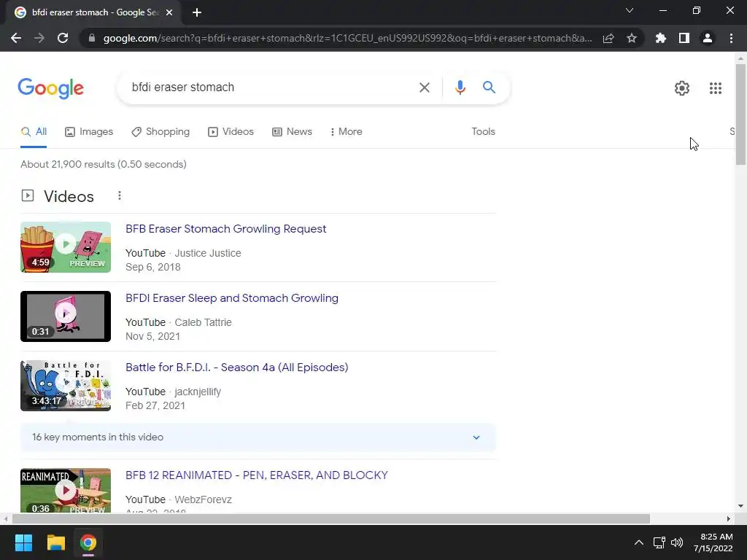The image size is (747, 560).
Task: Switch to the Videos tab
Action: (x=231, y=131)
